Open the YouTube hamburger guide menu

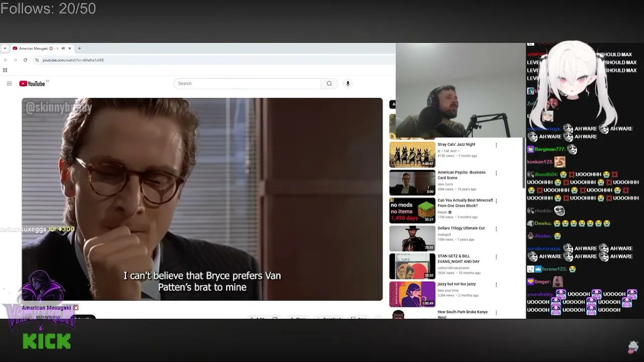coord(9,83)
